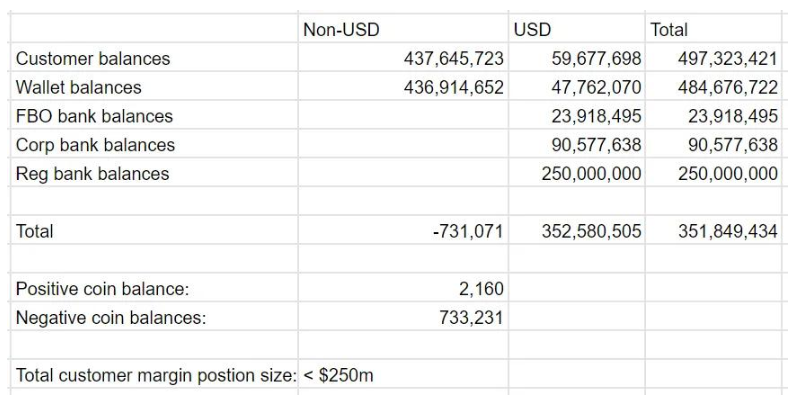Select FBO bank balances USD cell 23,918,495
This screenshot has height=405, width=796.
[577, 116]
